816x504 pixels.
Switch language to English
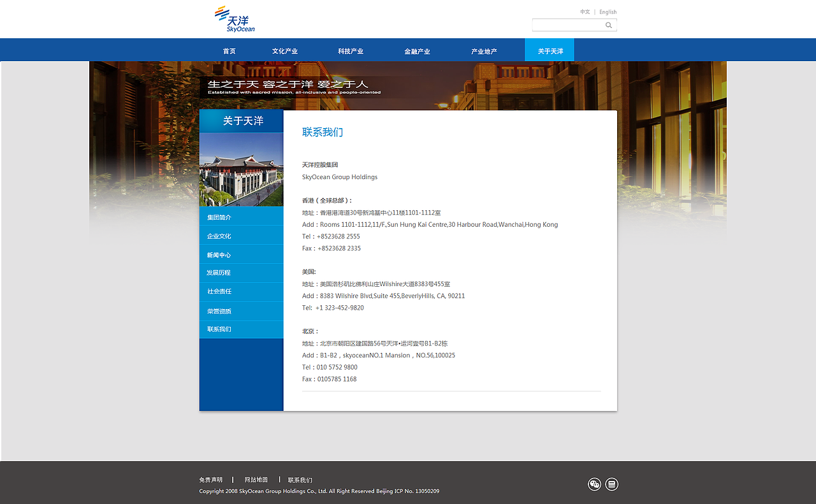click(608, 12)
